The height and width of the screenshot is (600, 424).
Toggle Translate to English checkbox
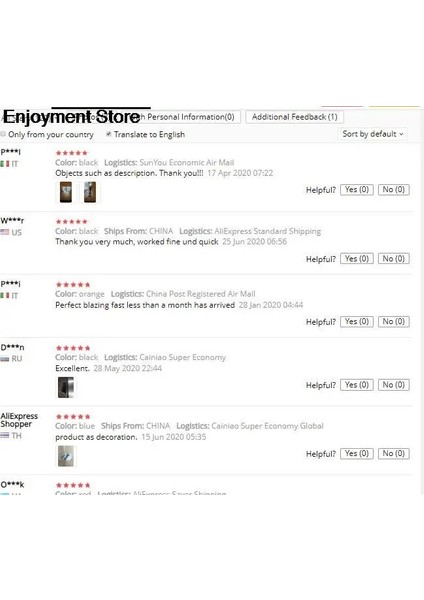109,134
